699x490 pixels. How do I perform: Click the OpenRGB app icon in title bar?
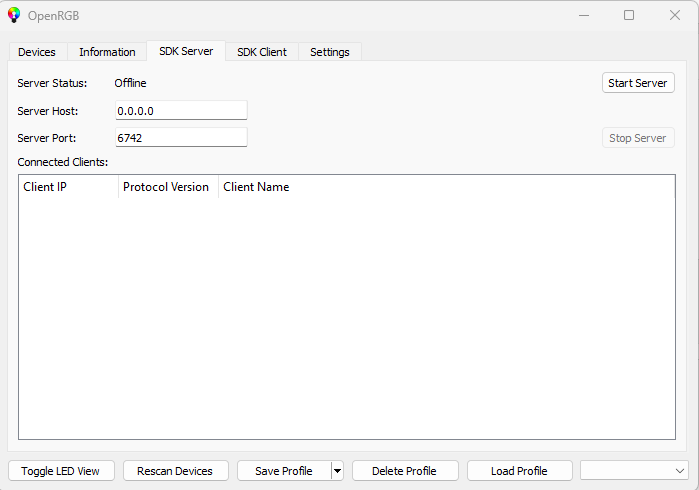click(14, 15)
